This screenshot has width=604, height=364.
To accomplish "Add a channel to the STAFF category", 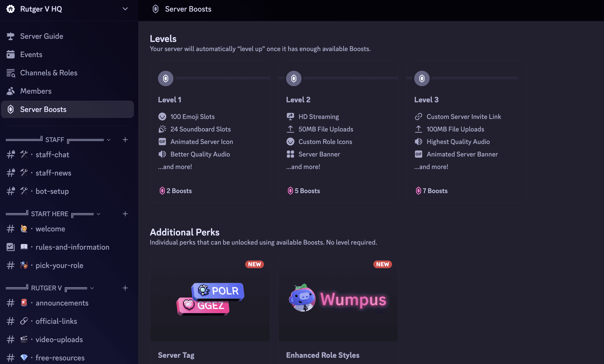I will [125, 140].
